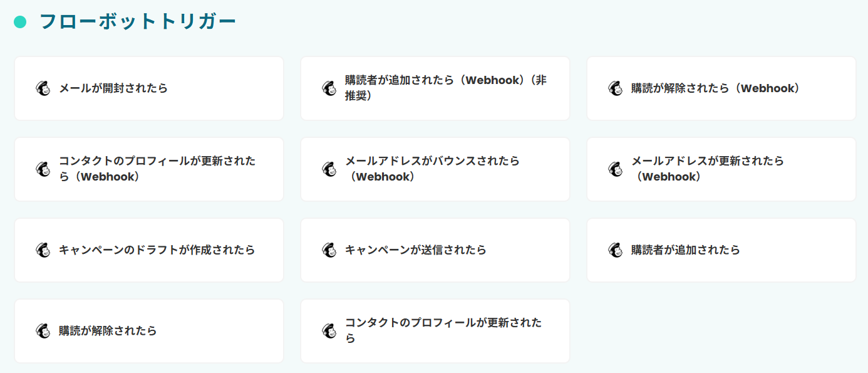
Task: Open メールアドレスが更新されたら（Webhook） card
Action: pos(721,169)
